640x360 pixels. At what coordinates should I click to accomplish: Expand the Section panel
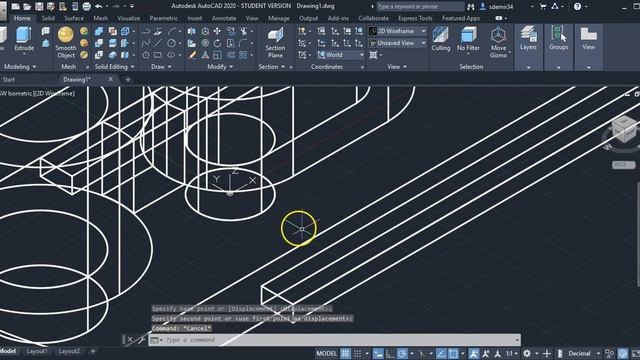click(x=271, y=67)
